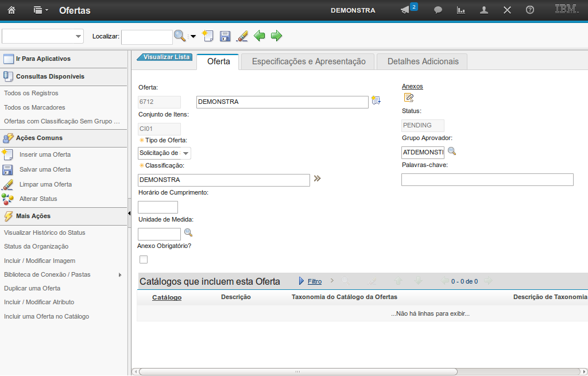Click the Home icon in top bar
This screenshot has width=588, height=376.
(x=11, y=10)
